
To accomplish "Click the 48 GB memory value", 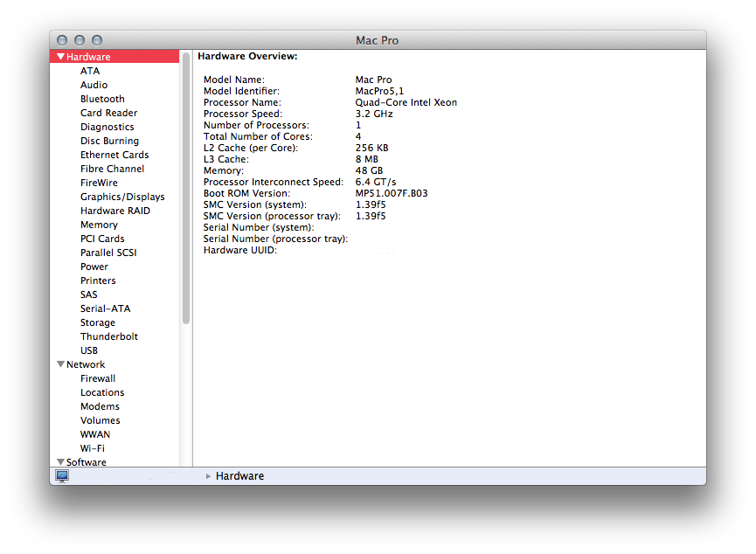I will click(370, 170).
